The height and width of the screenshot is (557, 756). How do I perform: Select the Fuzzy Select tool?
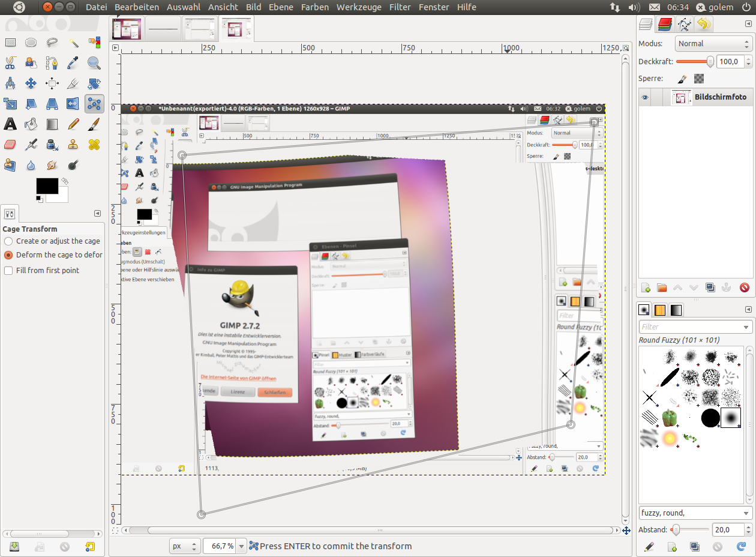click(x=73, y=42)
